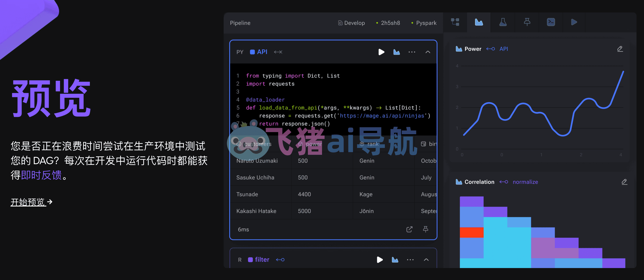
Task: Edit the Correlation chart with pencil icon
Action: click(x=624, y=182)
